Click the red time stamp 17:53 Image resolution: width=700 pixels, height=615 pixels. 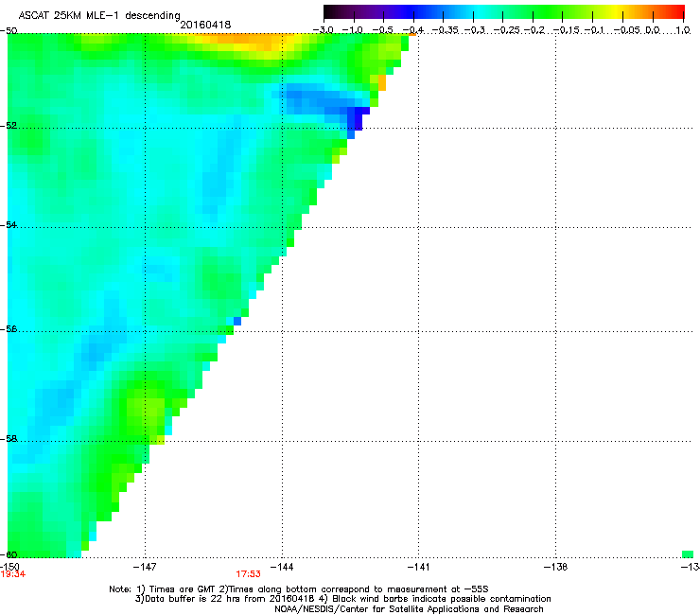click(x=248, y=574)
